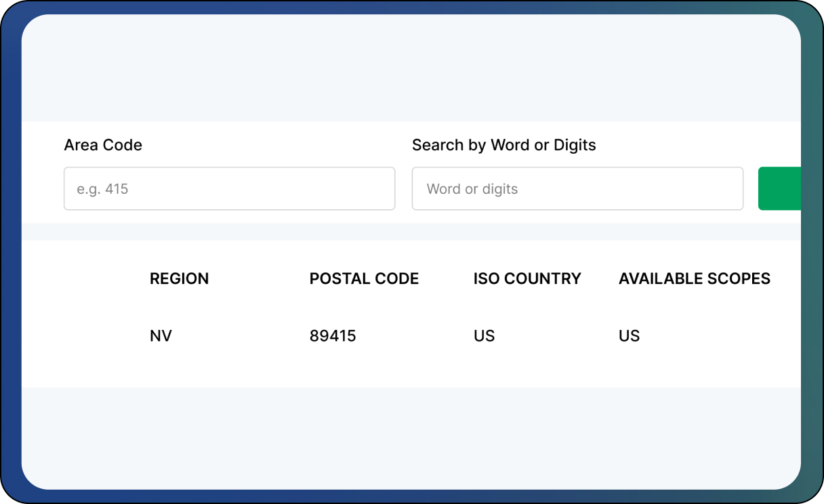Click the AVAILABLE SCOPES column header
The image size is (824, 504).
tap(694, 278)
